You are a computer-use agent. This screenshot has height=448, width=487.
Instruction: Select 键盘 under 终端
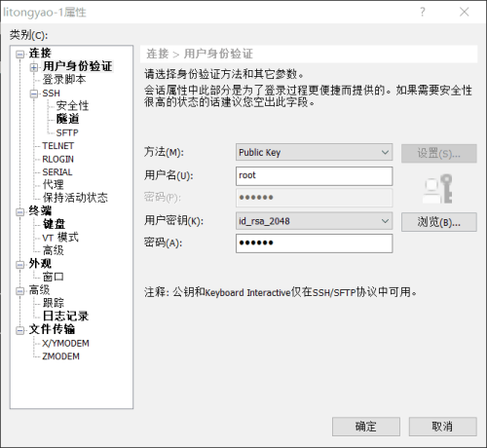(54, 224)
